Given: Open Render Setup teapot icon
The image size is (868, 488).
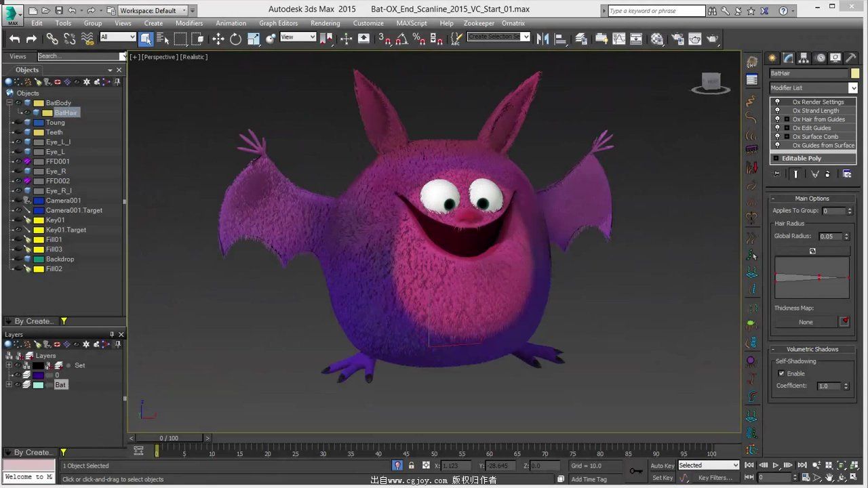Looking at the screenshot, I should [x=677, y=39].
